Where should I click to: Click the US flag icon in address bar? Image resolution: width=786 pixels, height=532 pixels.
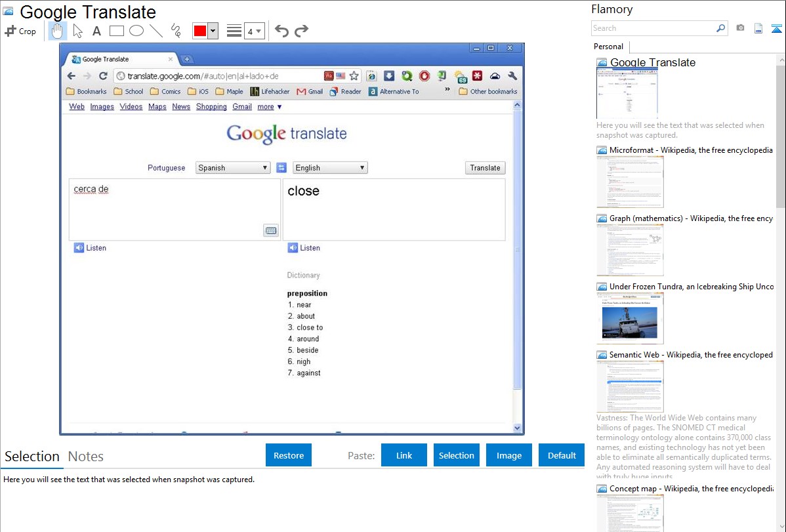341,75
